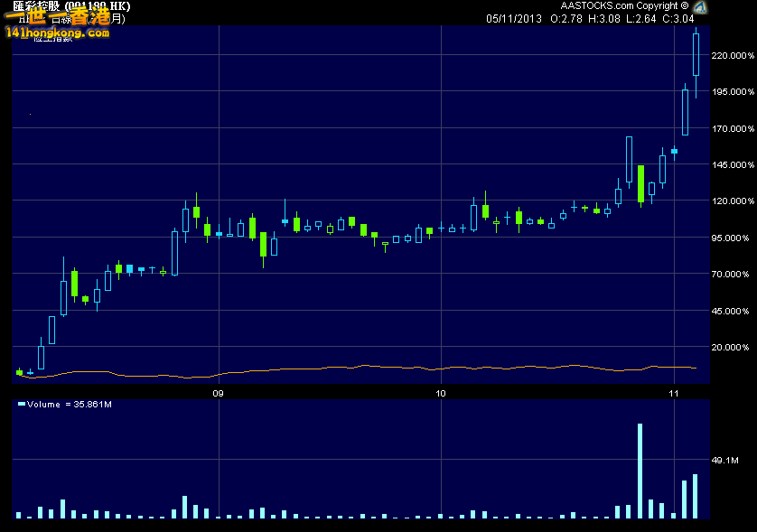Click the Volume legend color swatch
This screenshot has height=532, width=757.
tap(22, 404)
